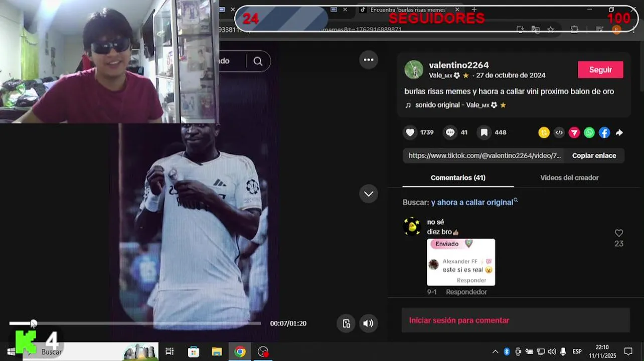Open Chrome extensions puzzle icon
The height and width of the screenshot is (361, 644).
pos(575,30)
